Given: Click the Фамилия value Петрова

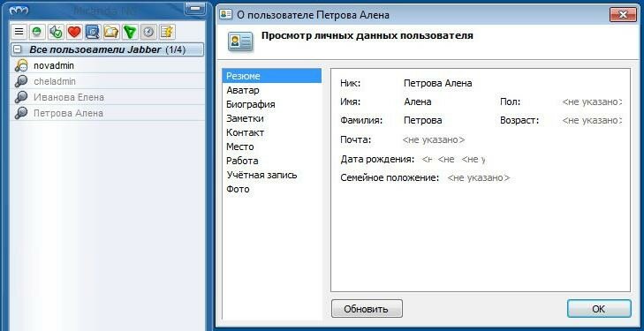Looking at the screenshot, I should tap(423, 121).
